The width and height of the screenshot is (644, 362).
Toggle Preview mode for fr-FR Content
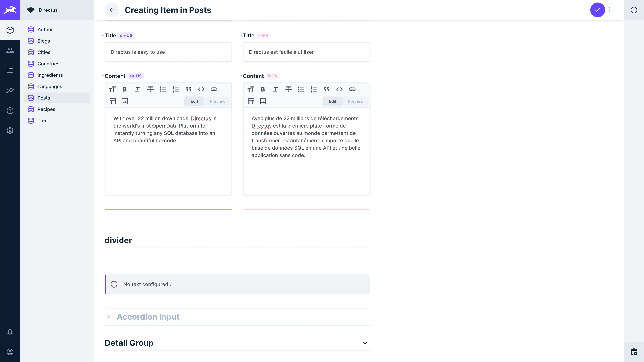(x=356, y=101)
